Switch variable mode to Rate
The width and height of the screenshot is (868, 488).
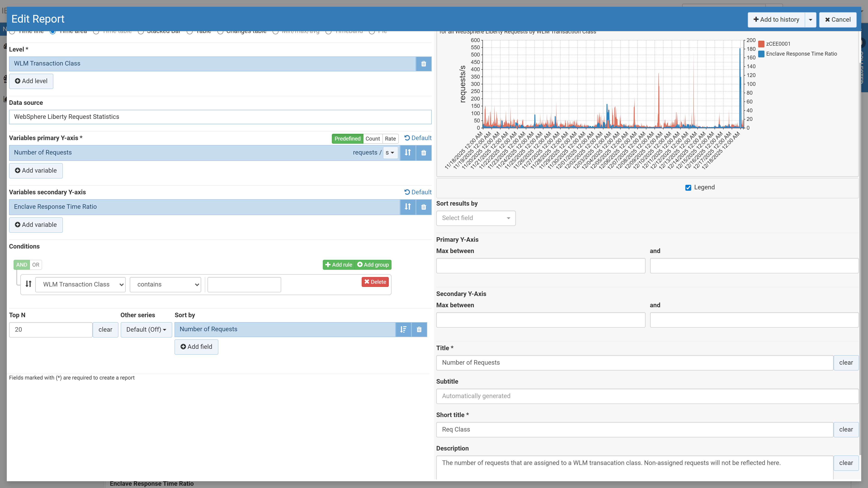[x=391, y=139]
